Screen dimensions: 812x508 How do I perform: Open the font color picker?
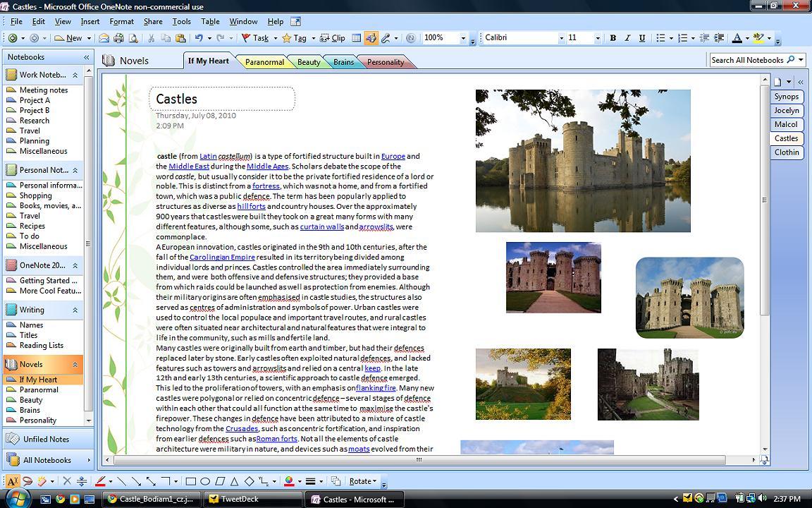[737, 37]
